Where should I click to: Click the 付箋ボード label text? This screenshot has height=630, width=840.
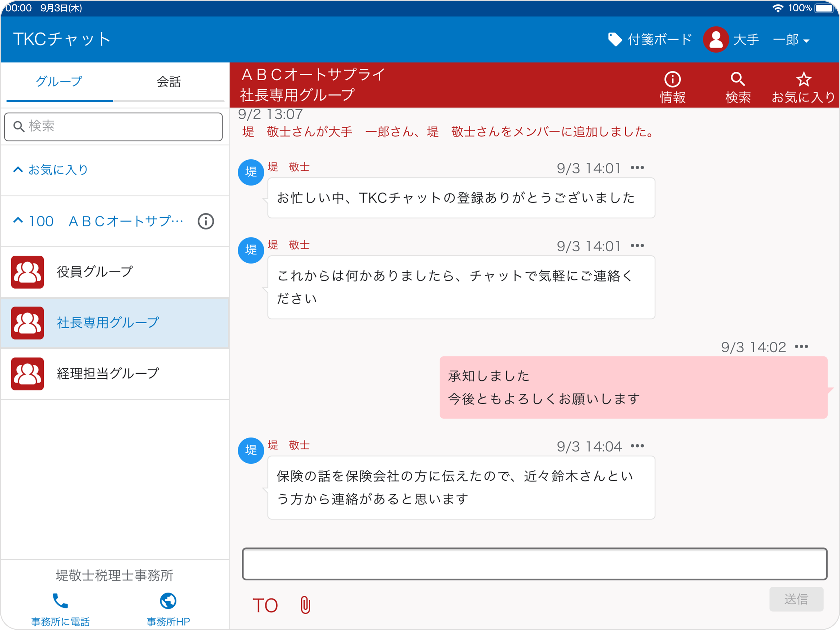(660, 39)
